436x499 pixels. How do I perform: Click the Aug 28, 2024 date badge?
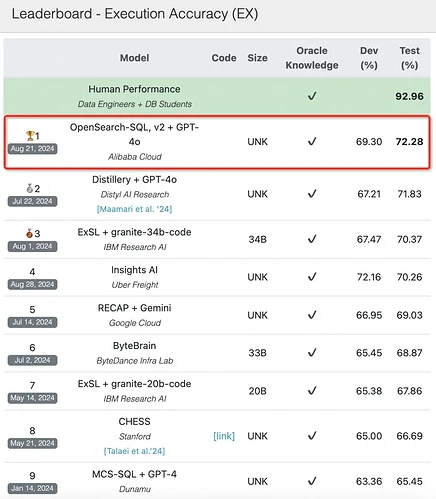(32, 284)
